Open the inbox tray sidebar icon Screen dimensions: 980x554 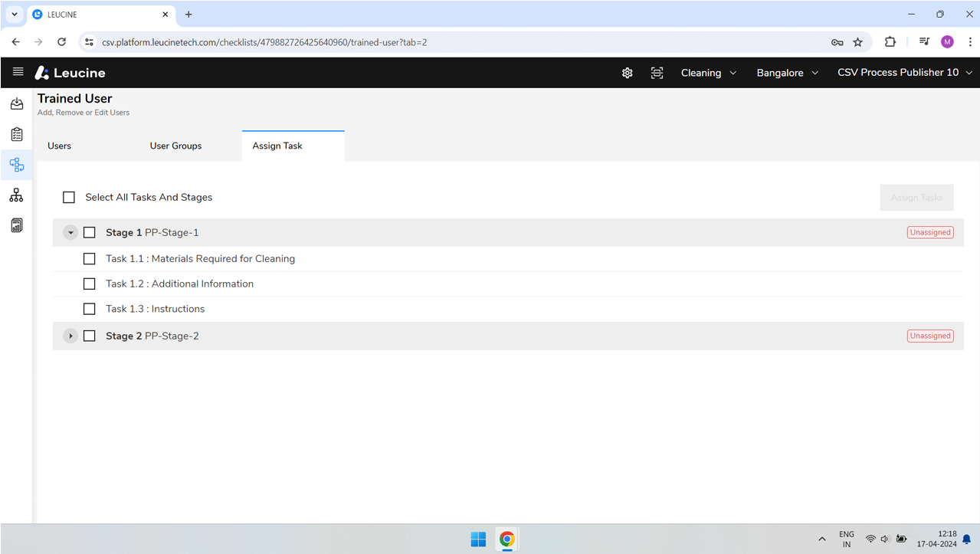[17, 103]
